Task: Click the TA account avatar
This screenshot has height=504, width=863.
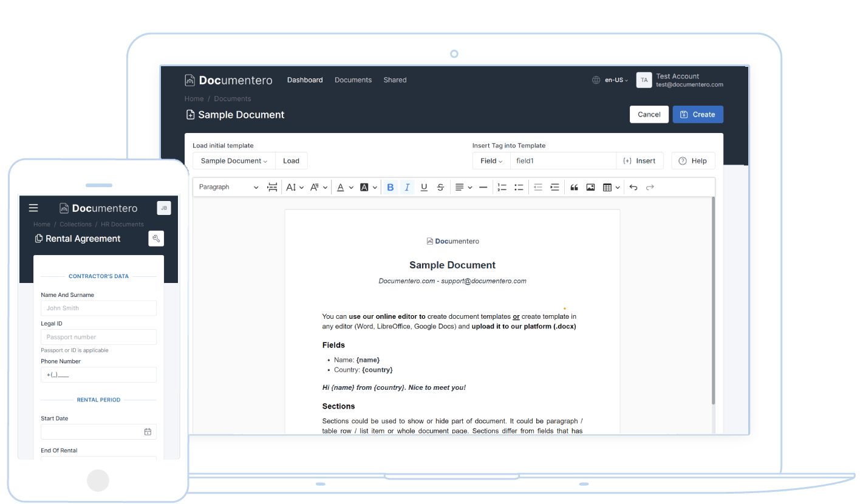Action: click(x=644, y=80)
